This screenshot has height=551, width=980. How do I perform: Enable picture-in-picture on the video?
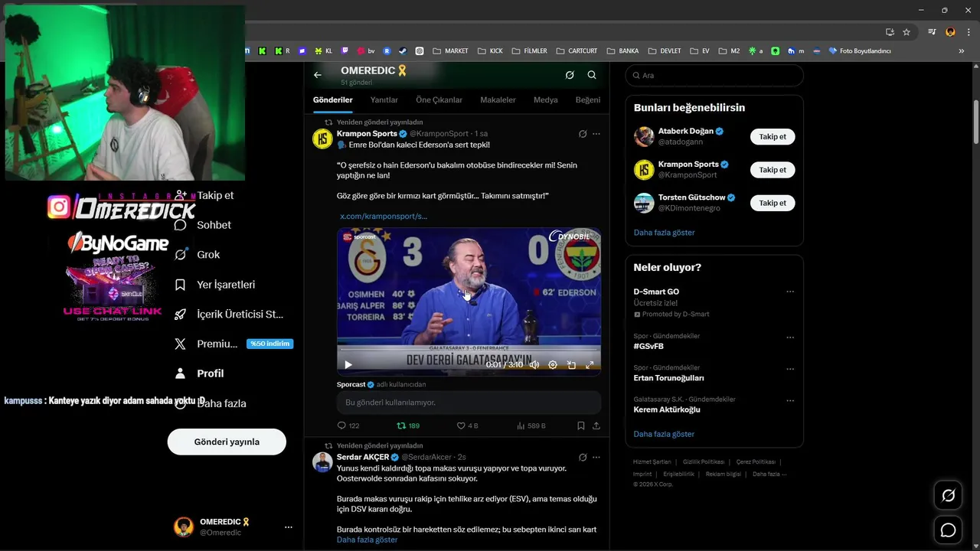point(571,365)
